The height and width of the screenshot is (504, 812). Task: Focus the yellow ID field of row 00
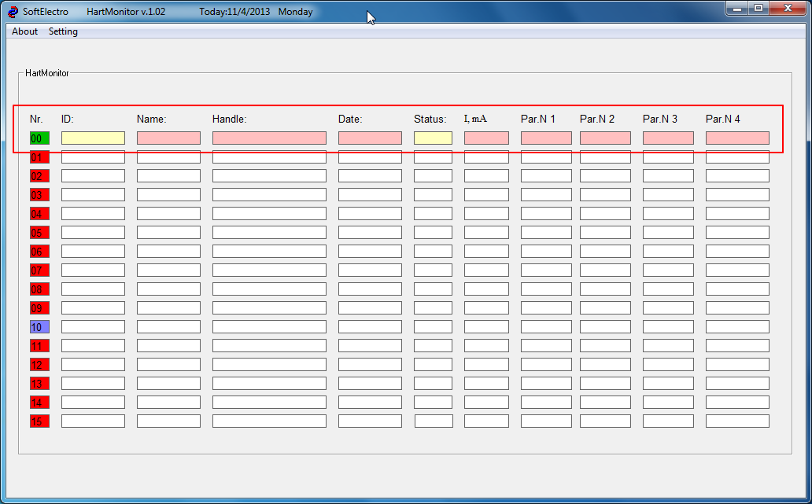coord(93,138)
